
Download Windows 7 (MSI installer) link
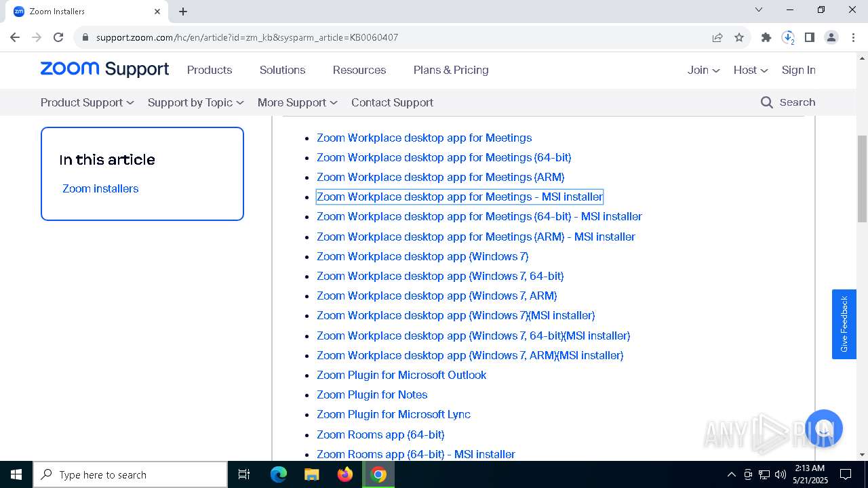(x=456, y=315)
